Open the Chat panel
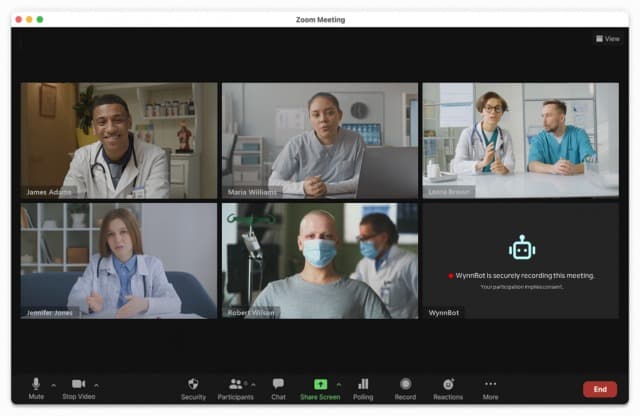640x416 pixels. click(x=278, y=389)
